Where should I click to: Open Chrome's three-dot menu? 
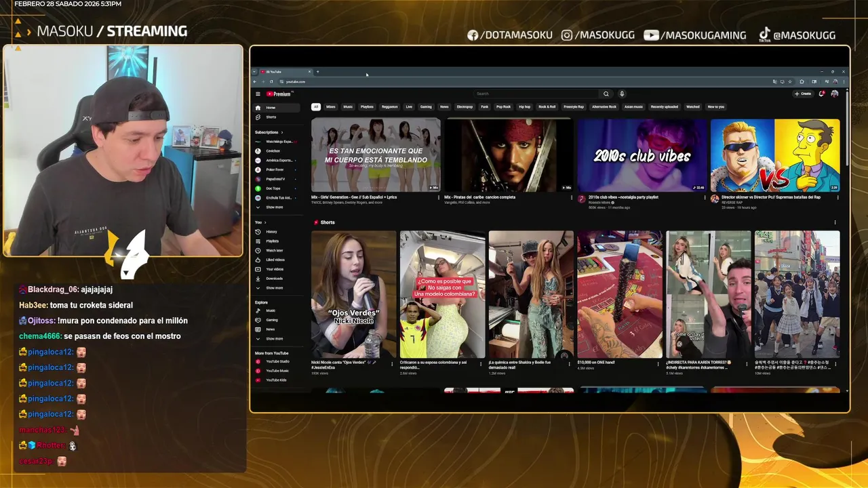(844, 81)
